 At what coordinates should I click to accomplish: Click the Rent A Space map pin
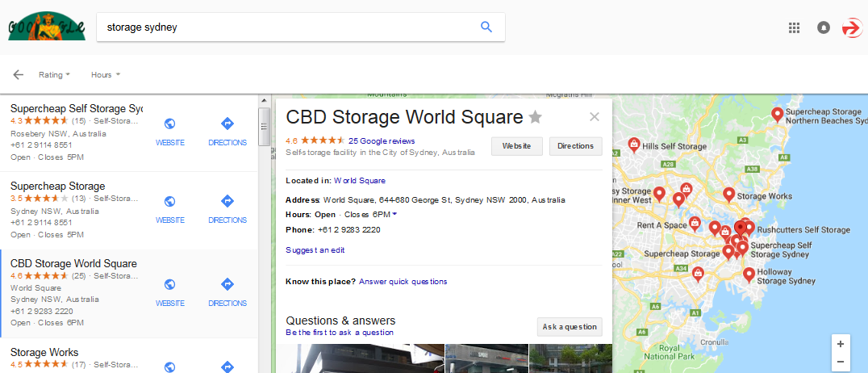695,224
